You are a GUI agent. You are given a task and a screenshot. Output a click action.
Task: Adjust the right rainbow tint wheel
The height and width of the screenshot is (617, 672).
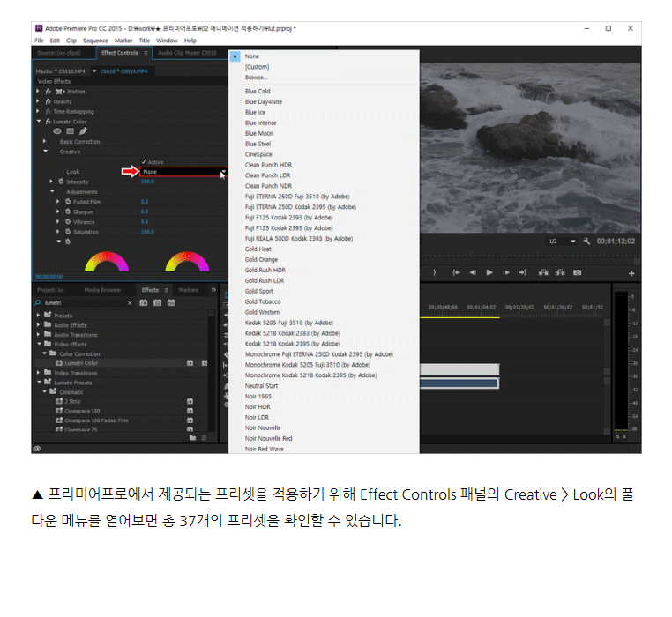(x=187, y=262)
